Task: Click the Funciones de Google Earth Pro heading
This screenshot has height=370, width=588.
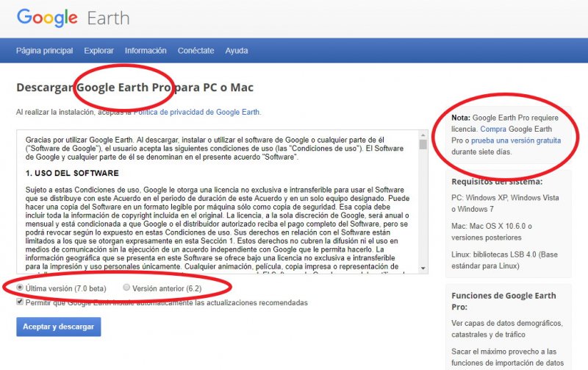Action: coord(503,302)
